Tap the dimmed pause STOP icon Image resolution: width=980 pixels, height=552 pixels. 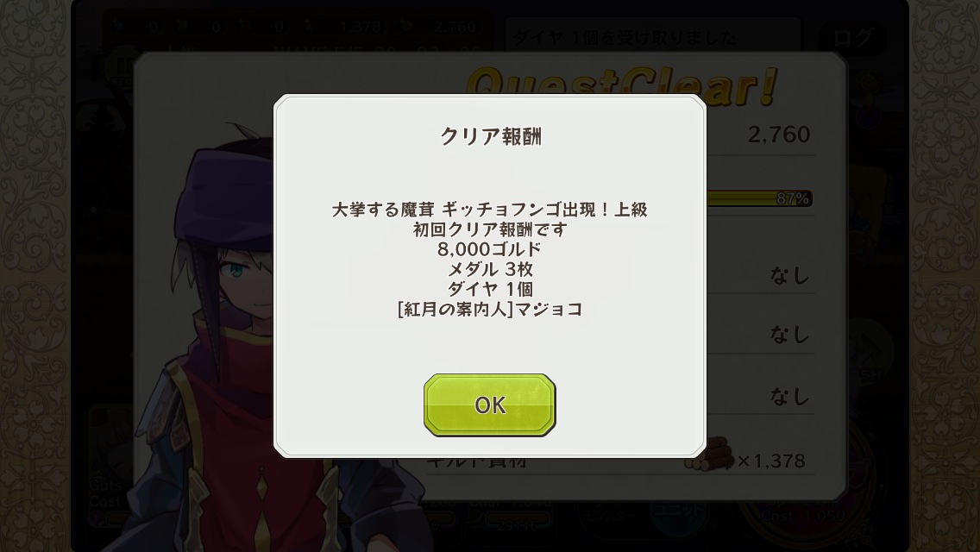coord(122,67)
